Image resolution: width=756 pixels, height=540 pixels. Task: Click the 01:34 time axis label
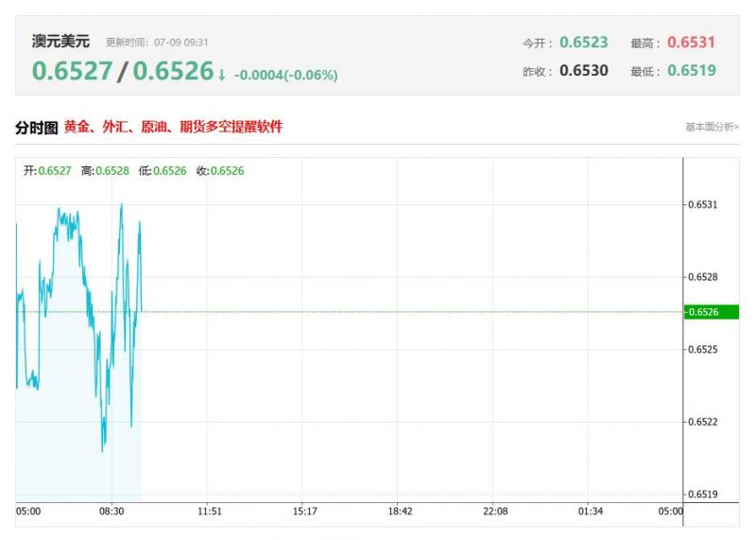[x=590, y=511]
